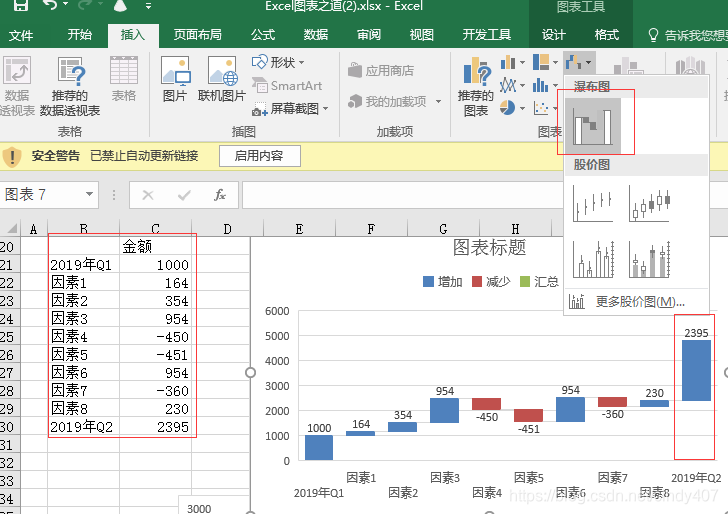Click green 汇总 legend swatch
Screen dimensions: 728x514
click(525, 281)
